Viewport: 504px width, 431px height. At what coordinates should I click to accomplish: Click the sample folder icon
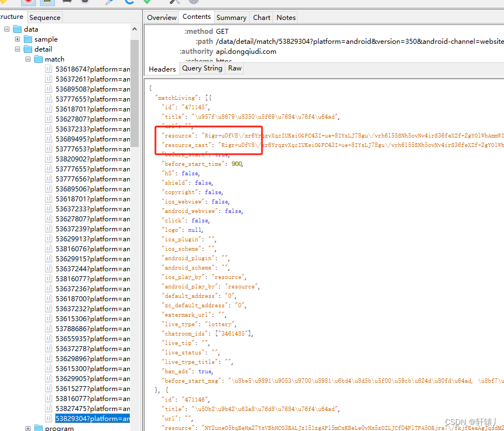[28, 39]
